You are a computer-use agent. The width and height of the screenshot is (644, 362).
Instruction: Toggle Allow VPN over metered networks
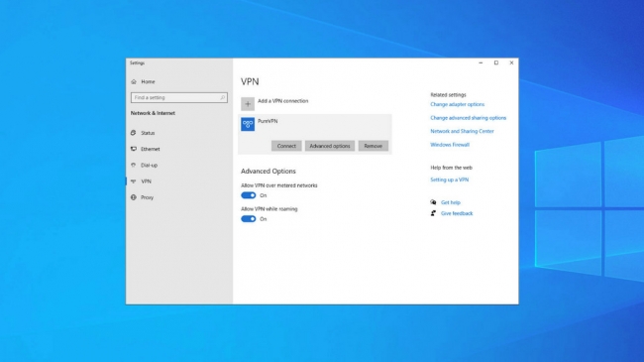coord(249,195)
